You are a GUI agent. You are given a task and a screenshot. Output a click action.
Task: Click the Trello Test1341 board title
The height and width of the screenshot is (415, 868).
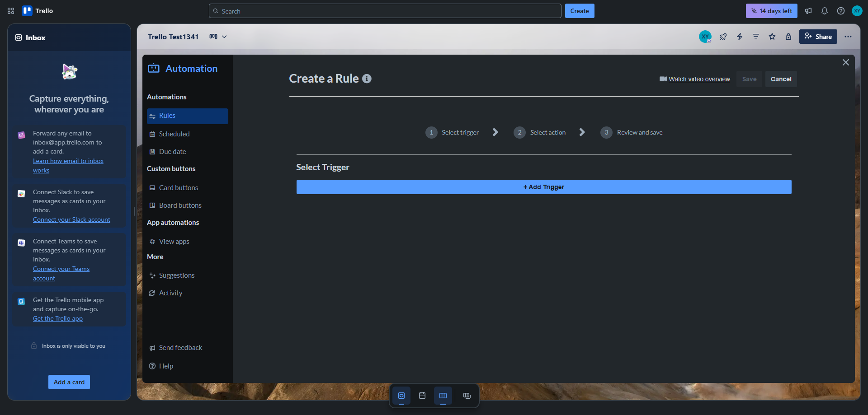(x=173, y=37)
